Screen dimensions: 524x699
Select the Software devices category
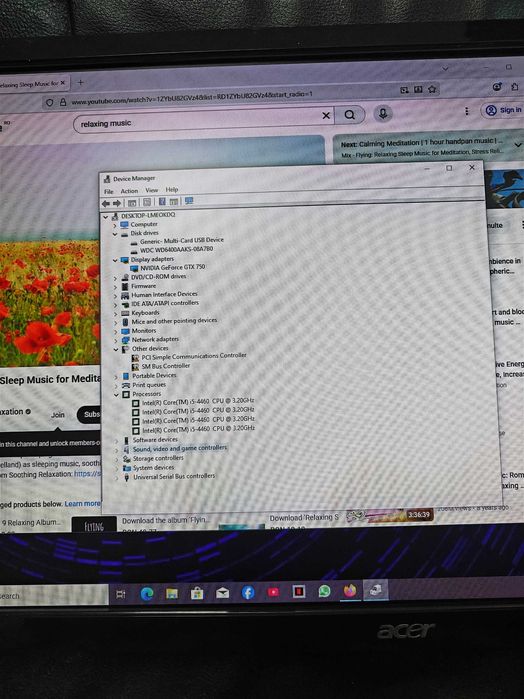[x=155, y=440]
